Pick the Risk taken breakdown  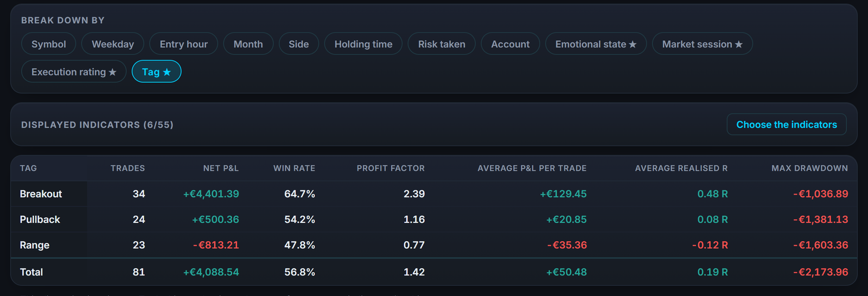pos(442,44)
